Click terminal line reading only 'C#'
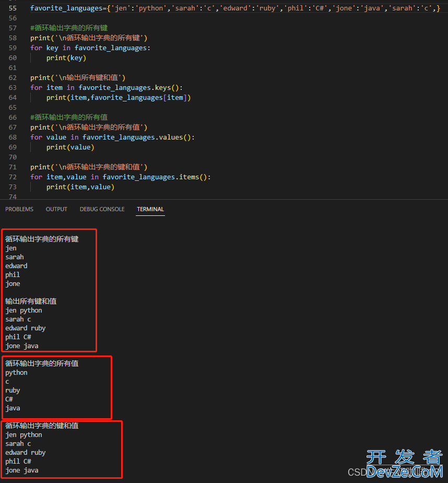 [x=9, y=399]
